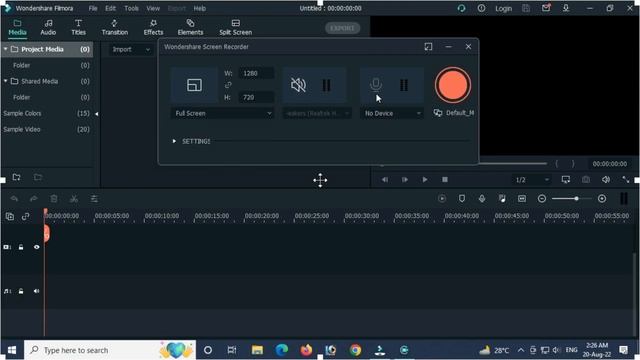Image resolution: width=640 pixels, height=360 pixels.
Task: Toggle the muted system audio speaker icon
Action: tap(298, 85)
